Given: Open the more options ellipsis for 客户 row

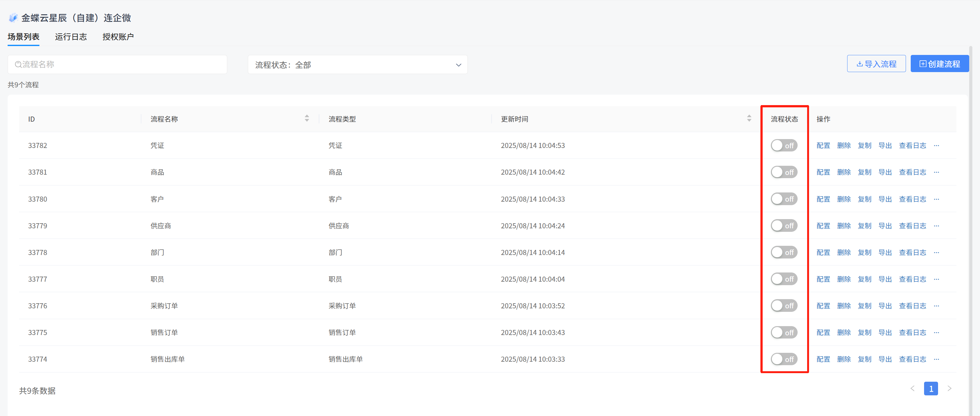Looking at the screenshot, I should coord(936,199).
